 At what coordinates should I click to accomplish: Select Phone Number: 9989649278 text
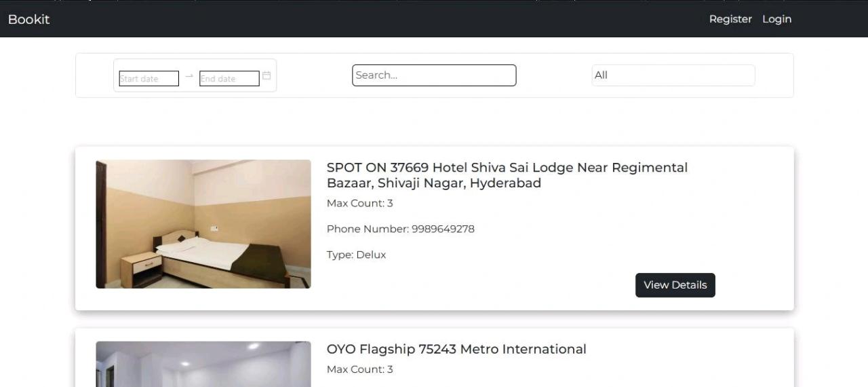pyautogui.click(x=401, y=229)
